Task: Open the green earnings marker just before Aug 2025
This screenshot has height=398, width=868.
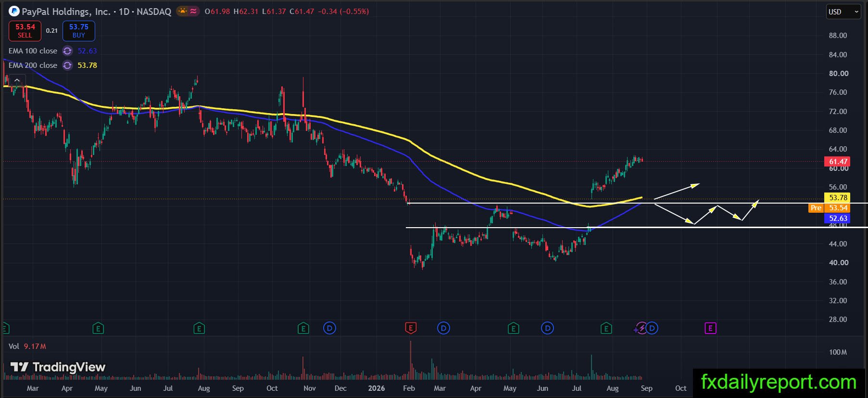Action: pos(199,328)
